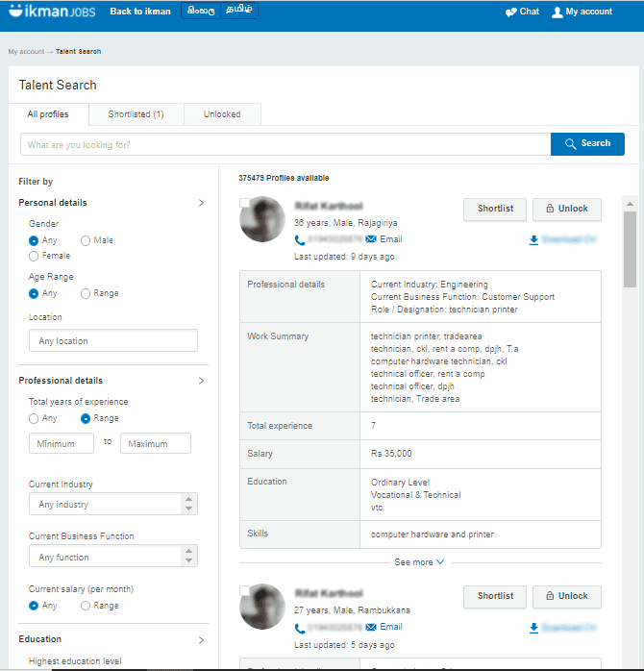Expand See more for first profile
Screen dimensions: 644x671
(x=419, y=562)
